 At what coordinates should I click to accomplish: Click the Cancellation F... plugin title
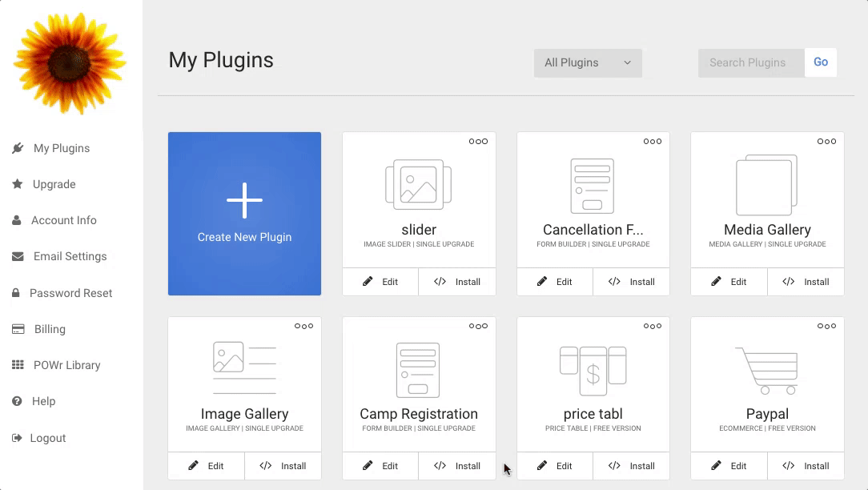point(593,229)
